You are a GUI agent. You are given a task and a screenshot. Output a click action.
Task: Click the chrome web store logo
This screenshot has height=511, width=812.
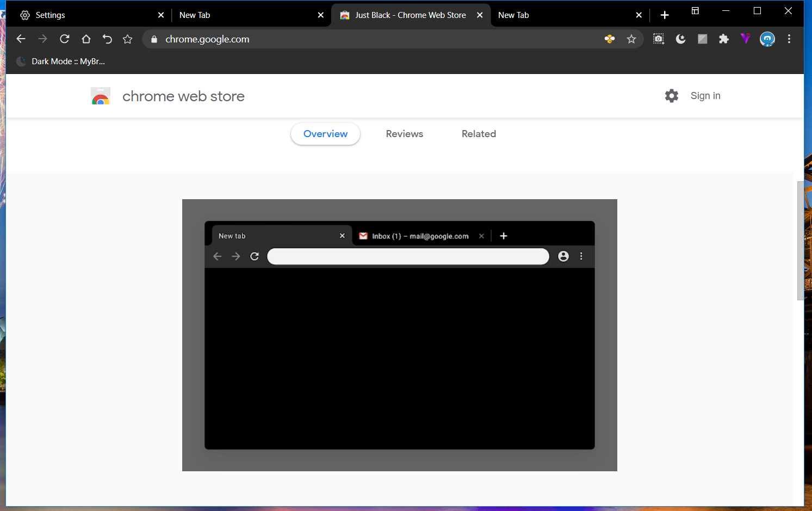pos(101,96)
